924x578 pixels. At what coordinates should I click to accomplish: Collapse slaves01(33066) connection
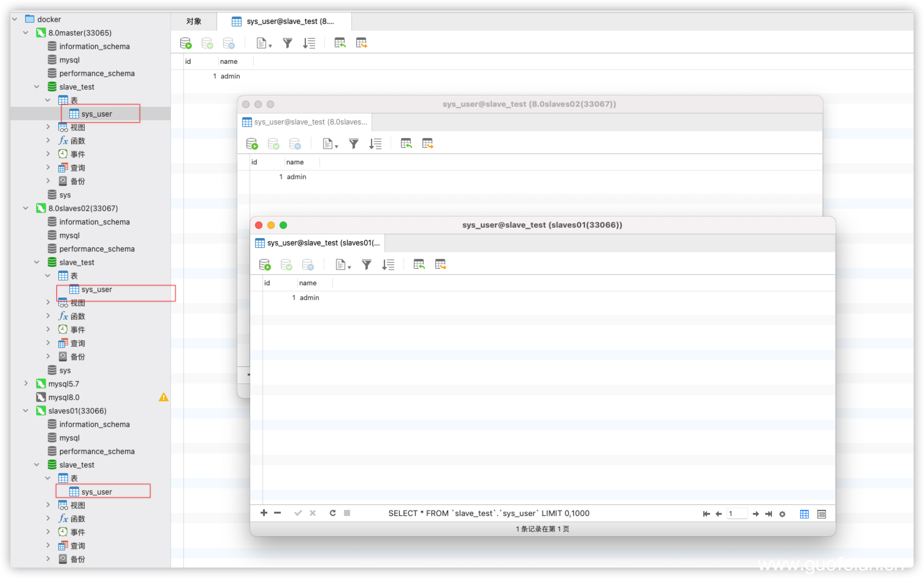coord(26,410)
